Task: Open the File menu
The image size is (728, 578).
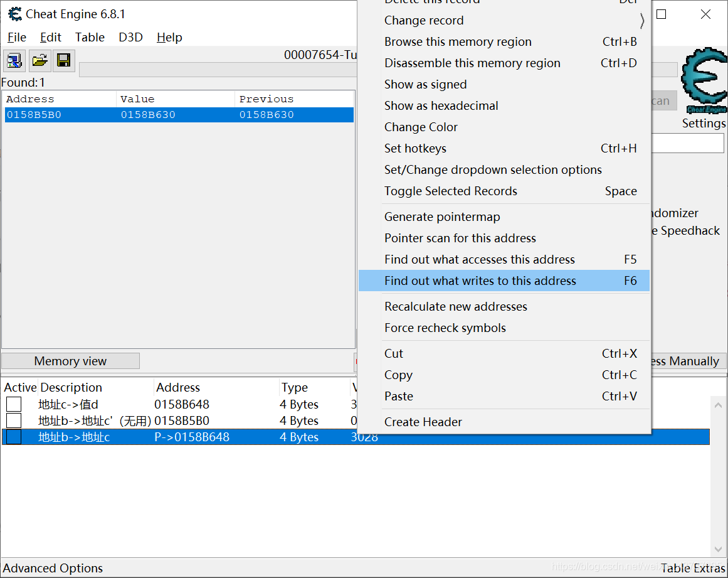Action: [17, 37]
